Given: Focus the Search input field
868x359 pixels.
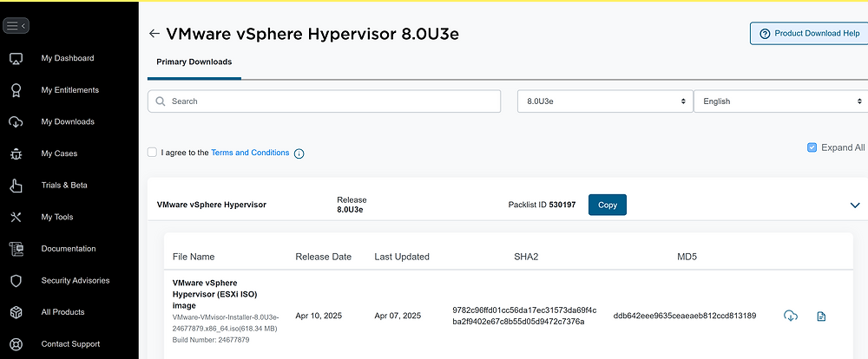Looking at the screenshot, I should (x=324, y=101).
